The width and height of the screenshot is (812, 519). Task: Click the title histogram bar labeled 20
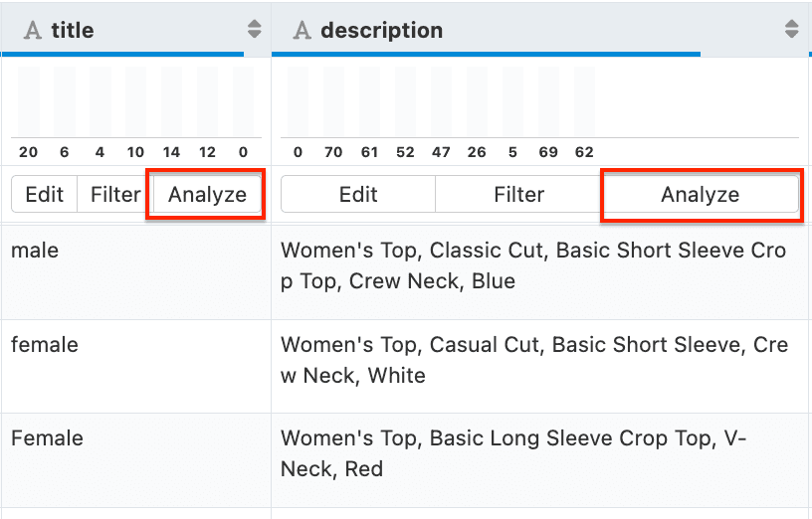click(28, 102)
